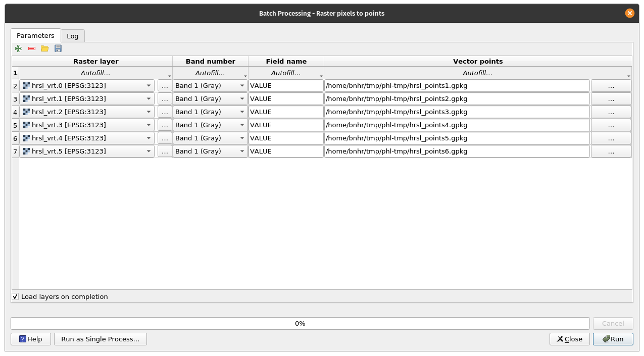Screen dimensions: 644x356
Task: Open batch settings with the folder icon
Action: (45, 48)
